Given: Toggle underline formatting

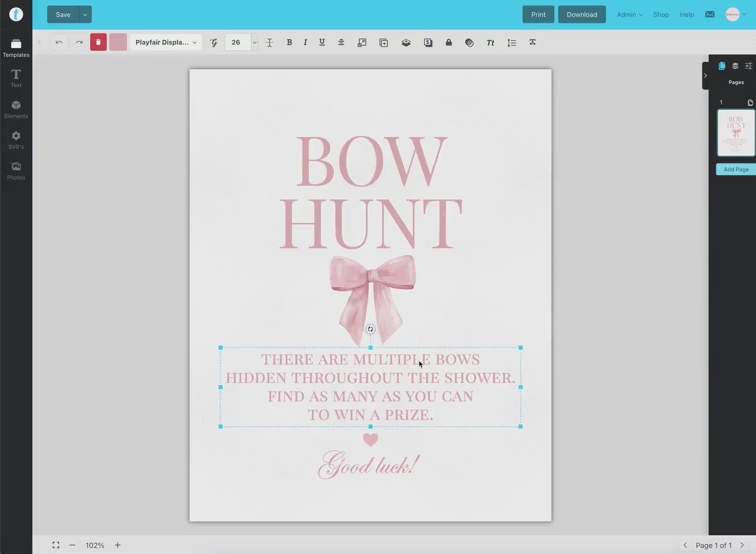Looking at the screenshot, I should point(322,43).
